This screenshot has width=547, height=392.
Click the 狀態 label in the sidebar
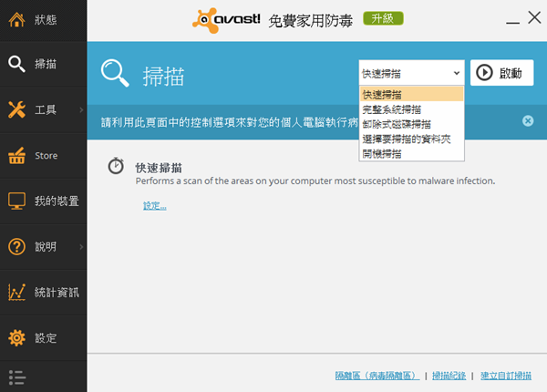(46, 19)
